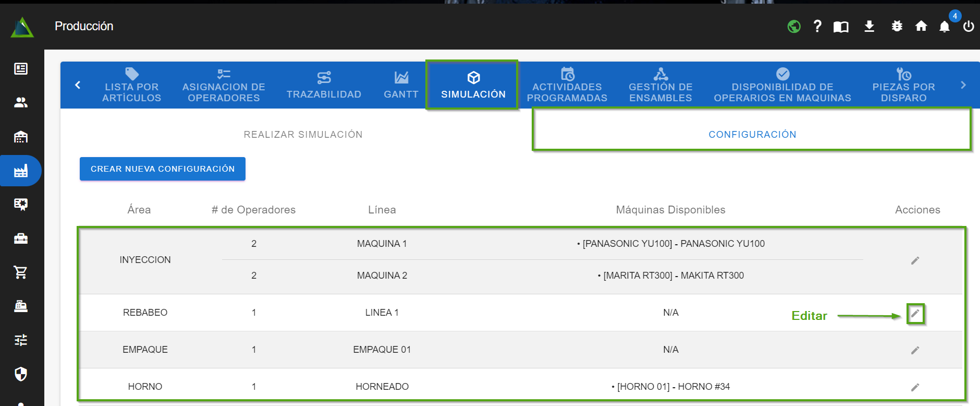The height and width of the screenshot is (406, 980).
Task: Open the manual book icon
Action: coord(841,27)
